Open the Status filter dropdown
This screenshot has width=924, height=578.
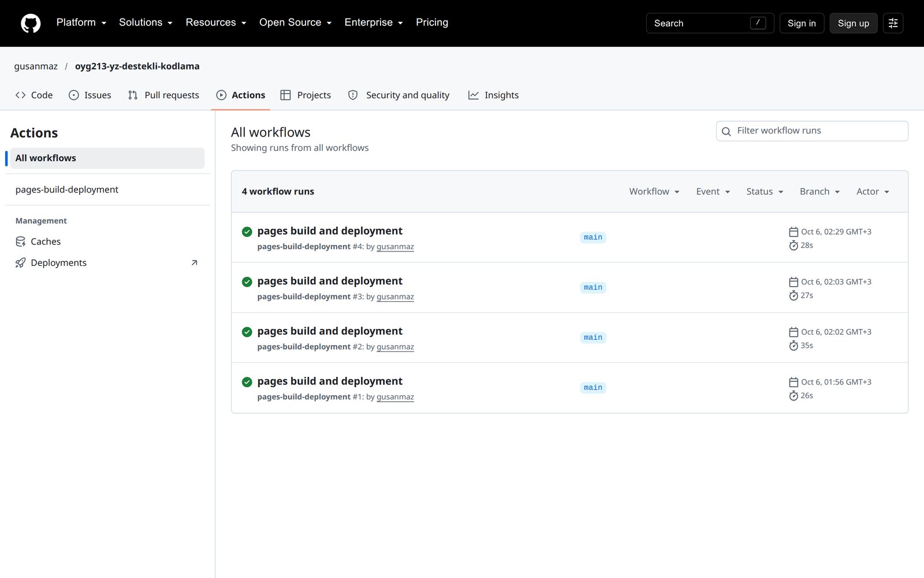[x=765, y=191]
